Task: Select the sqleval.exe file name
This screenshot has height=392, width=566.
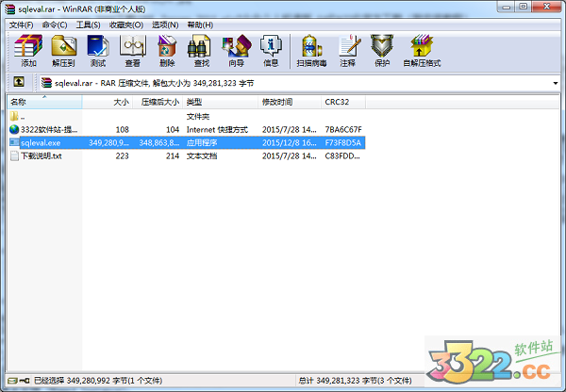Action: pyautogui.click(x=41, y=143)
